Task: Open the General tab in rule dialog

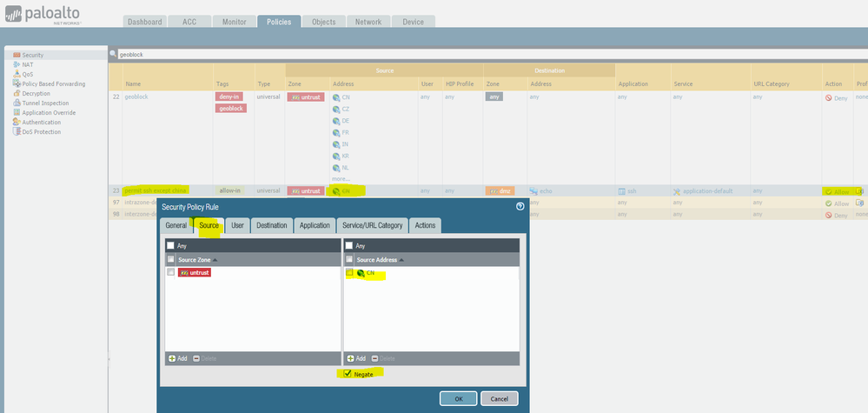Action: click(176, 225)
